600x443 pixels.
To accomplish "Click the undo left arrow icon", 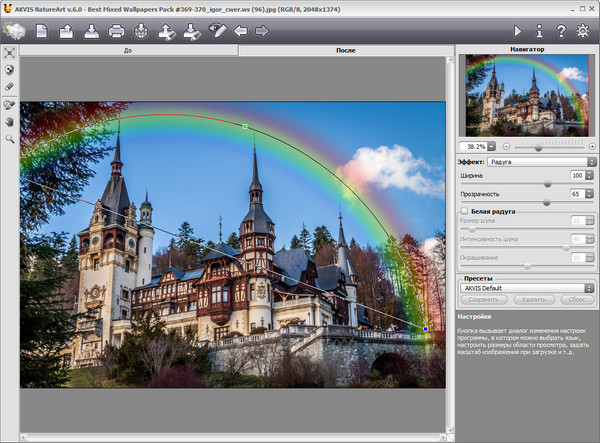I will [x=241, y=31].
